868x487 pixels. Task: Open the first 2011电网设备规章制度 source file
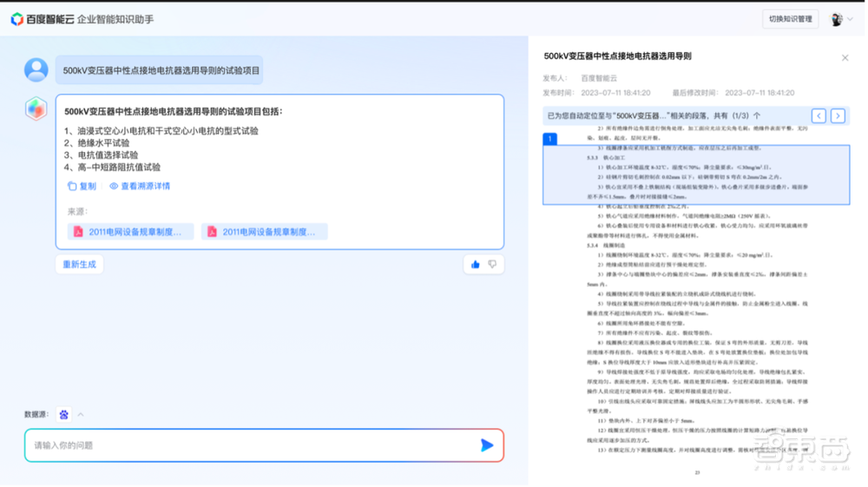coord(131,232)
